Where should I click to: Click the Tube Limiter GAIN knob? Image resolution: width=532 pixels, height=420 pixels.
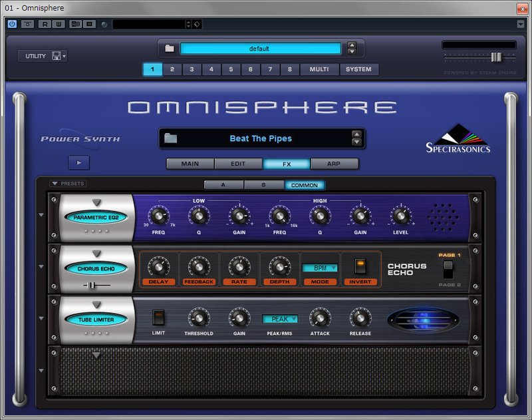(239, 317)
